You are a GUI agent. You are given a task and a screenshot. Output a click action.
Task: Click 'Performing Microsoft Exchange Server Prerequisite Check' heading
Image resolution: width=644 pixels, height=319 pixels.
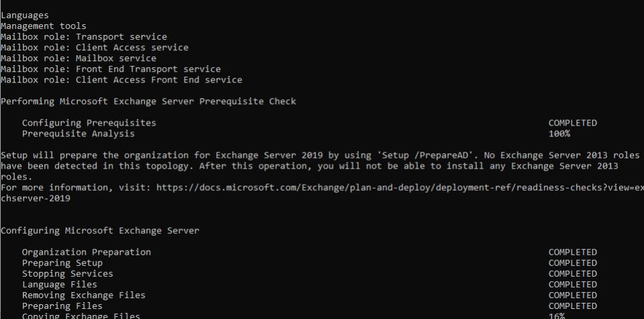pyautogui.click(x=148, y=101)
